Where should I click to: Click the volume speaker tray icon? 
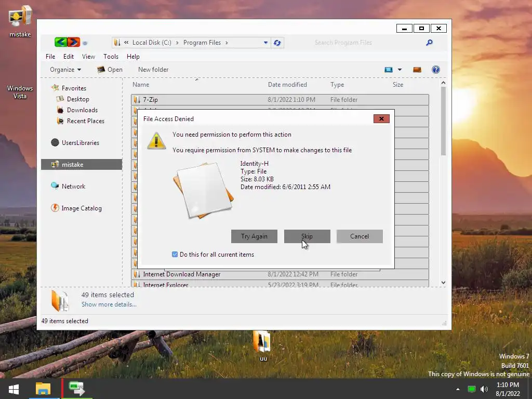tap(484, 389)
